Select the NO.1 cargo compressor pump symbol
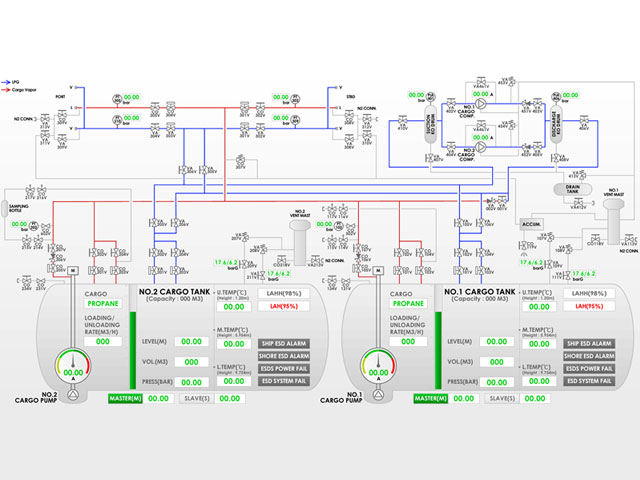 (x=481, y=104)
